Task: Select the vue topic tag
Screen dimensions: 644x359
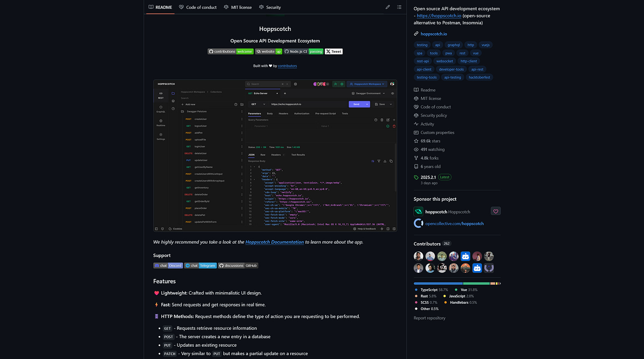Action: tap(475, 53)
